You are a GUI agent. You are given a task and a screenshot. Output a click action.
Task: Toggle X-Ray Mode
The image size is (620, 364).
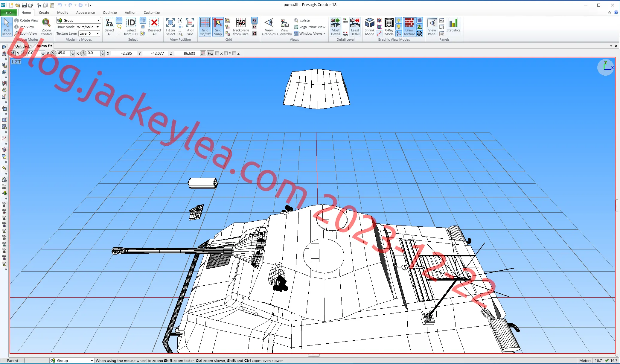point(389,27)
